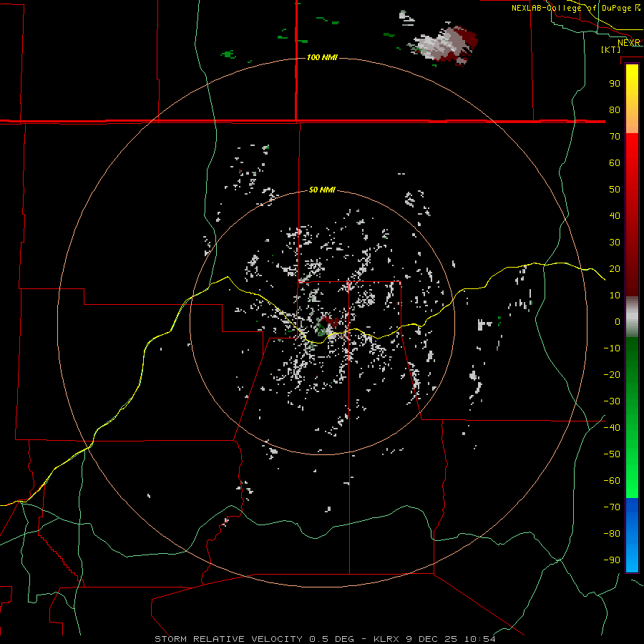Click the positive 30 scale label

(615, 243)
